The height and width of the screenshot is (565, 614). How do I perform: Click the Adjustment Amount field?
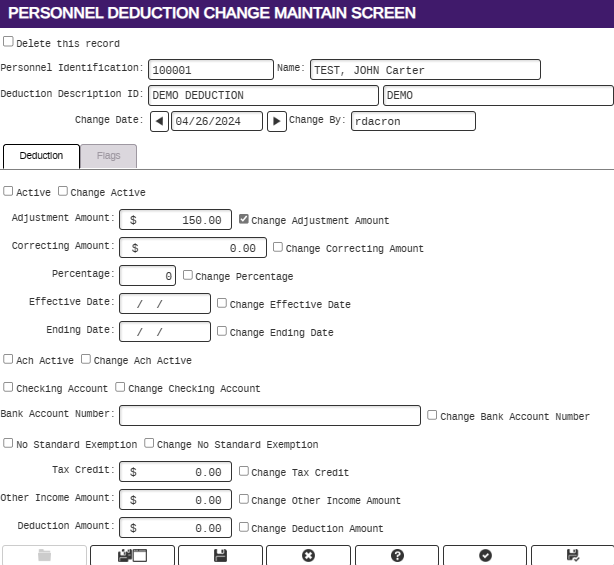click(175, 220)
